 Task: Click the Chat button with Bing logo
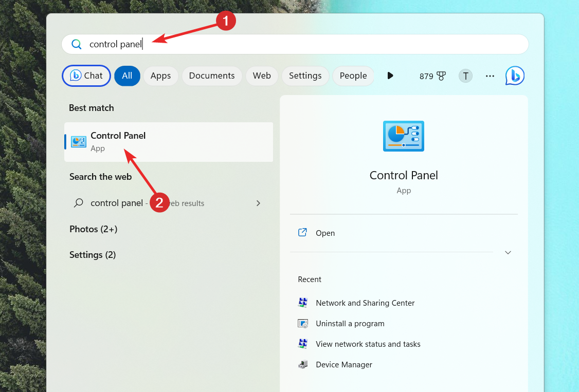coord(86,76)
